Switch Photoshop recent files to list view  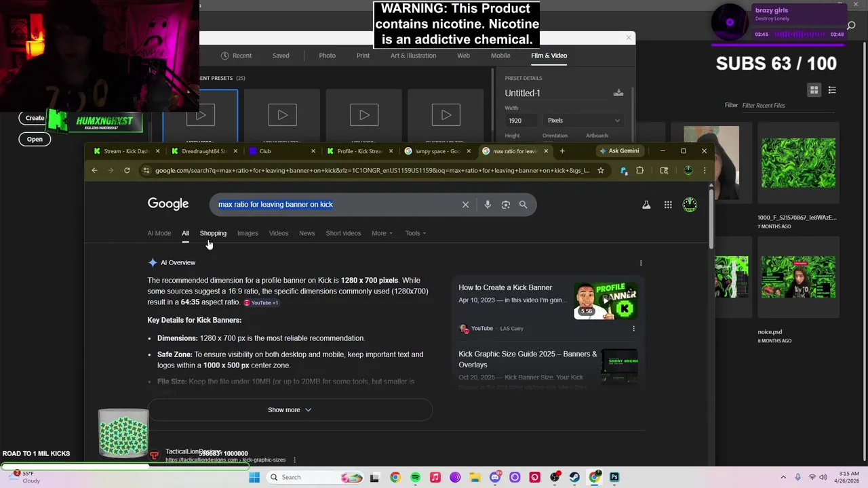[832, 90]
